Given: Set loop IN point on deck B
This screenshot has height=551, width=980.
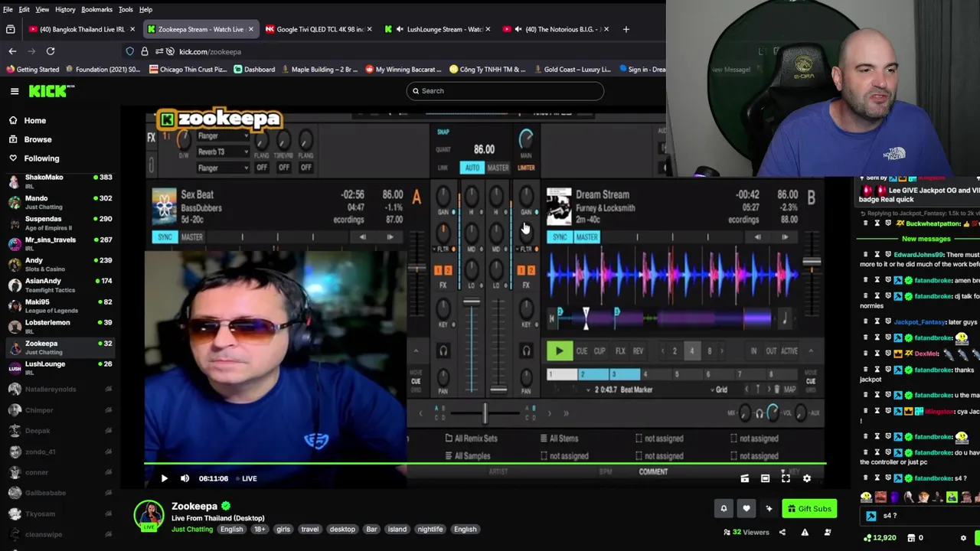Looking at the screenshot, I should pos(753,351).
